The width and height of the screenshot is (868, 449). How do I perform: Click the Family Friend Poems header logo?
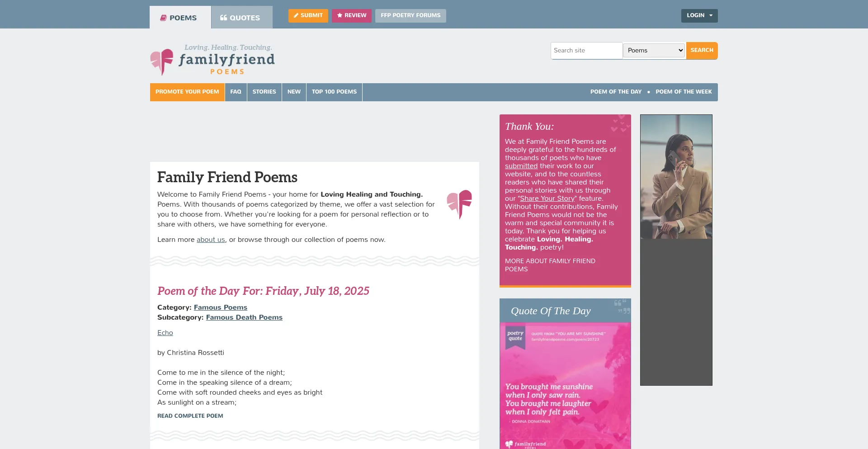212,60
